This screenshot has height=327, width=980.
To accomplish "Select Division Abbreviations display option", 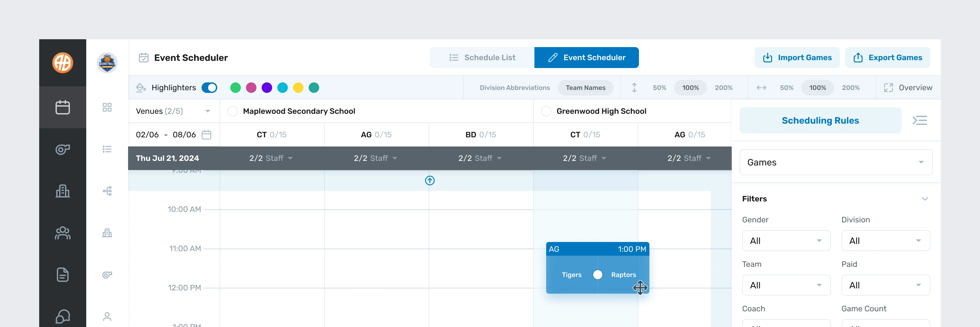I will 514,88.
